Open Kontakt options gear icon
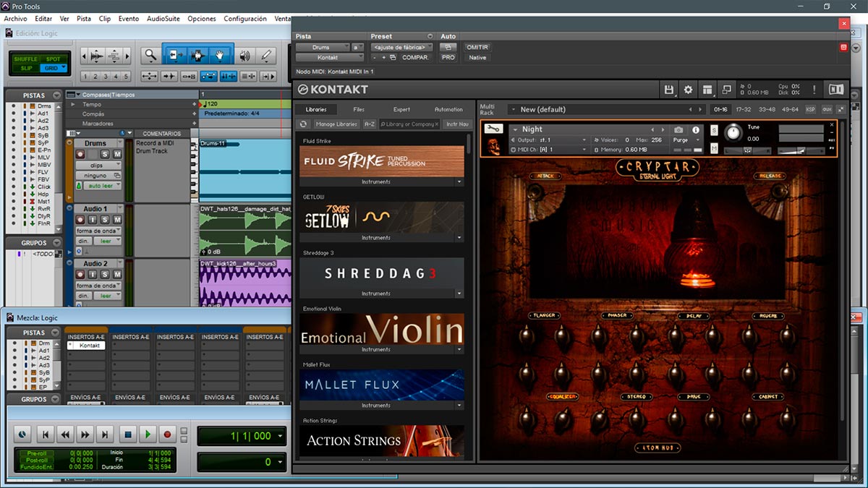The width and height of the screenshot is (868, 488). pos(688,90)
